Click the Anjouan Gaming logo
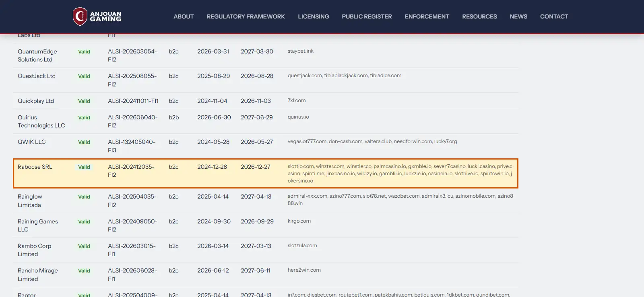Viewport: 644px width, 297px height. [x=97, y=16]
